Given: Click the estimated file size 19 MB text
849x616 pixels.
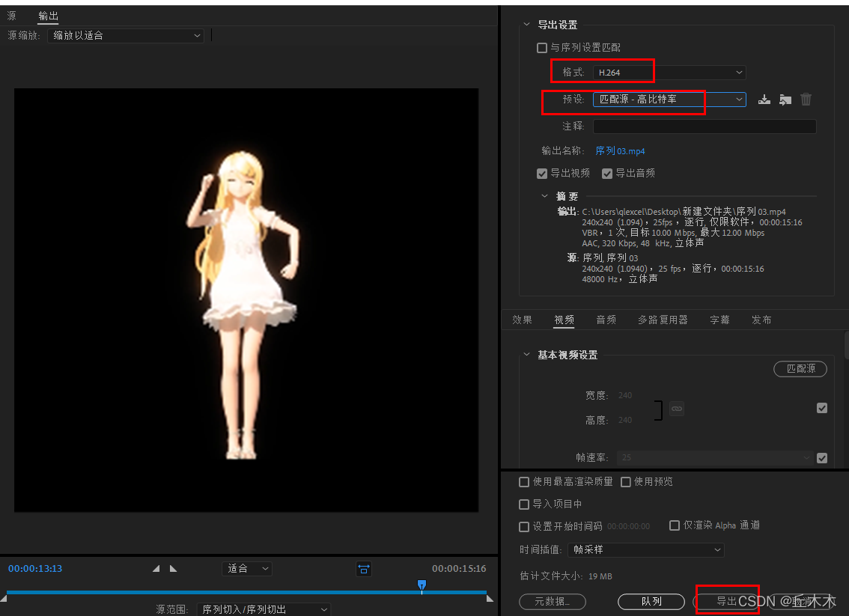Looking at the screenshot, I should (600, 576).
